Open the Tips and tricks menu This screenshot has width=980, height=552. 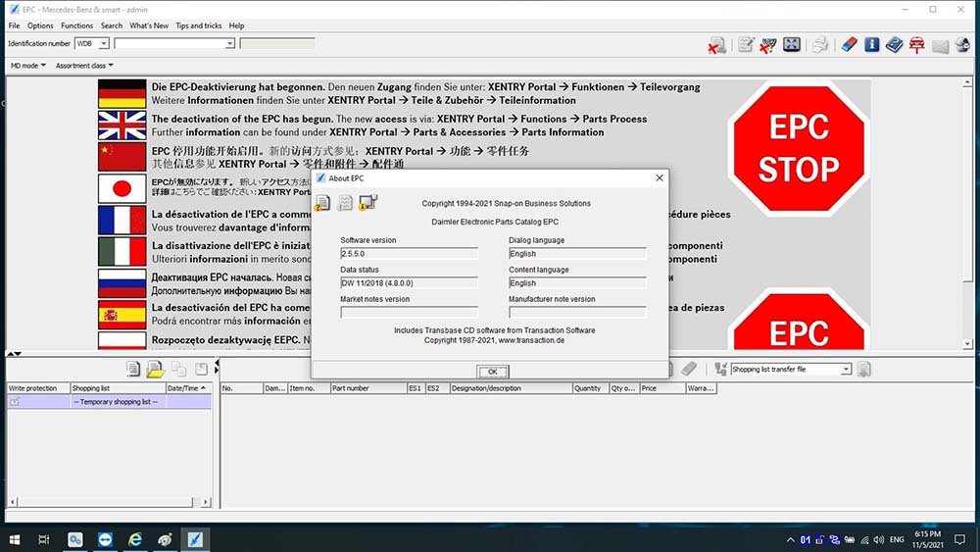click(x=198, y=25)
